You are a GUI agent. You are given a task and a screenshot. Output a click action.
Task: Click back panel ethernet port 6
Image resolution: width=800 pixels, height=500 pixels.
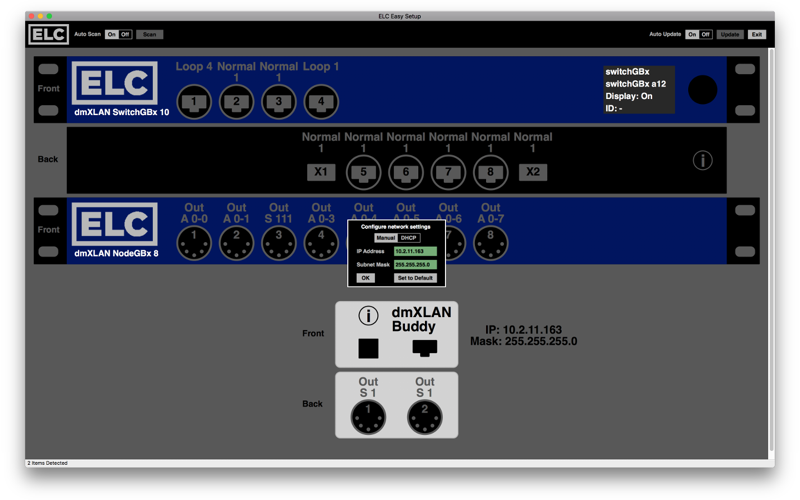click(x=406, y=172)
